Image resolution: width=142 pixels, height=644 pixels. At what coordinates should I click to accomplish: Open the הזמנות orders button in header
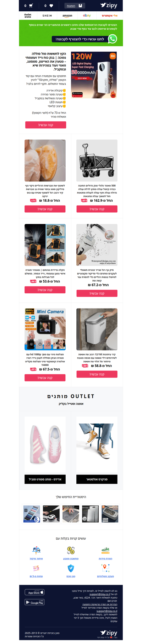[75, 6]
